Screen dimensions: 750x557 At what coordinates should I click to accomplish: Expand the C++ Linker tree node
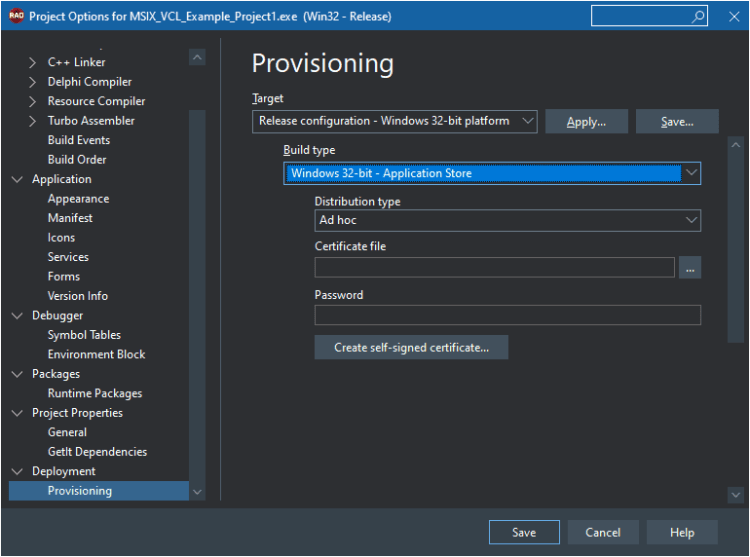(32, 62)
